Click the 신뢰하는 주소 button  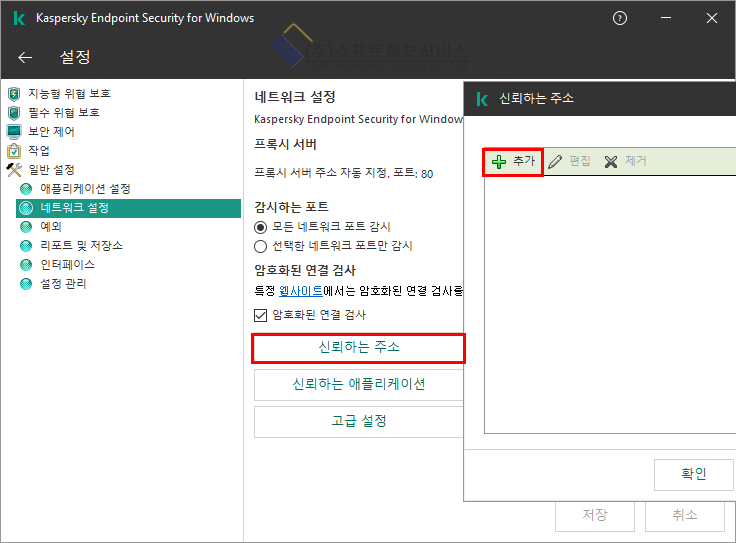click(359, 348)
